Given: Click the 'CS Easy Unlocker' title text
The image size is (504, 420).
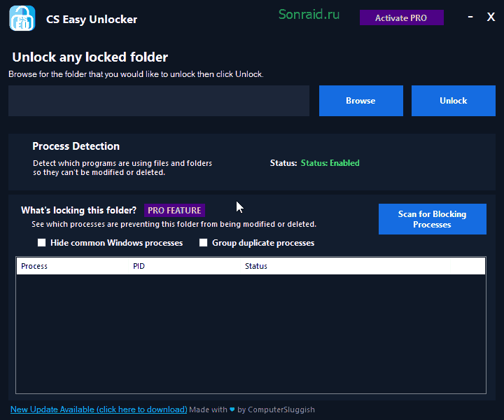Looking at the screenshot, I should pyautogui.click(x=92, y=20).
